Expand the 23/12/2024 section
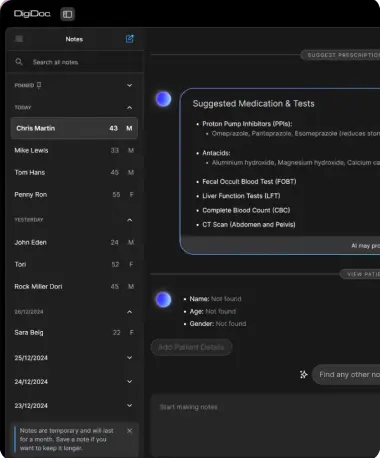This screenshot has width=380, height=458. click(129, 406)
